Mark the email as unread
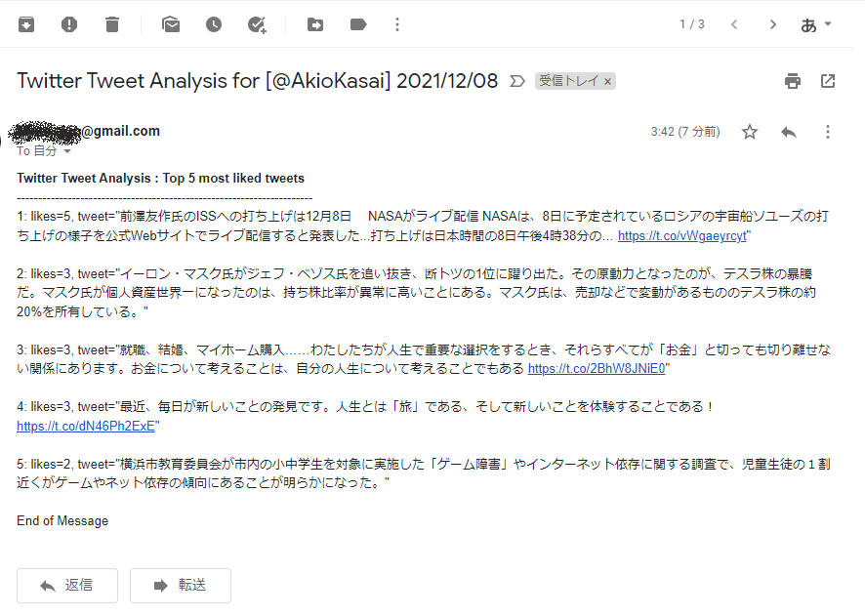The width and height of the screenshot is (865, 616). pyautogui.click(x=171, y=24)
